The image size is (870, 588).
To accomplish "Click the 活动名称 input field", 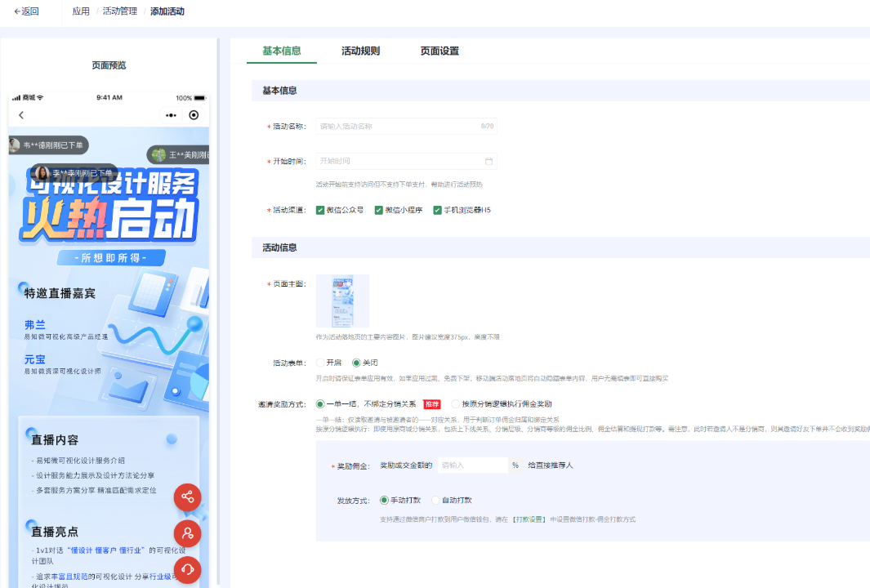I will click(x=398, y=127).
